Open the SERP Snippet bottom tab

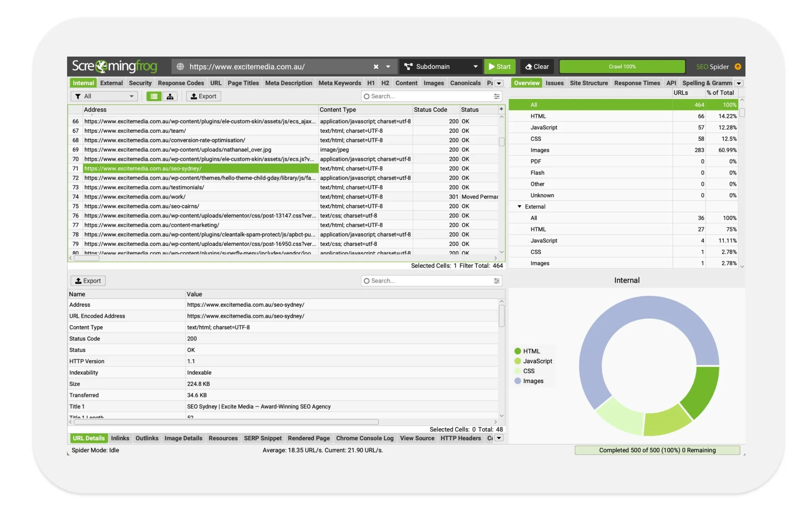[x=262, y=438]
